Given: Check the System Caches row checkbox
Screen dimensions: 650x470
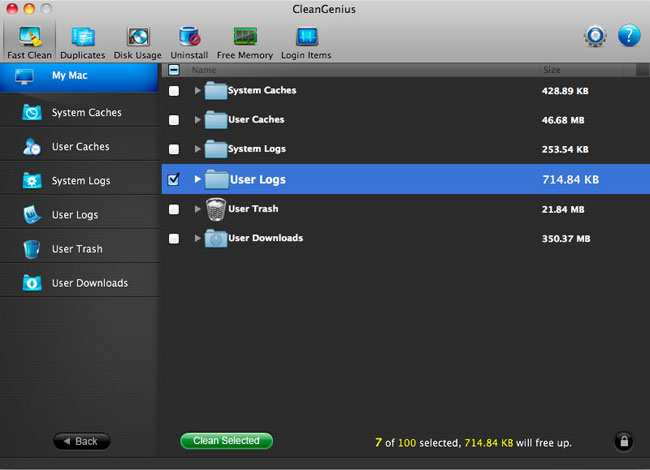Looking at the screenshot, I should (174, 91).
